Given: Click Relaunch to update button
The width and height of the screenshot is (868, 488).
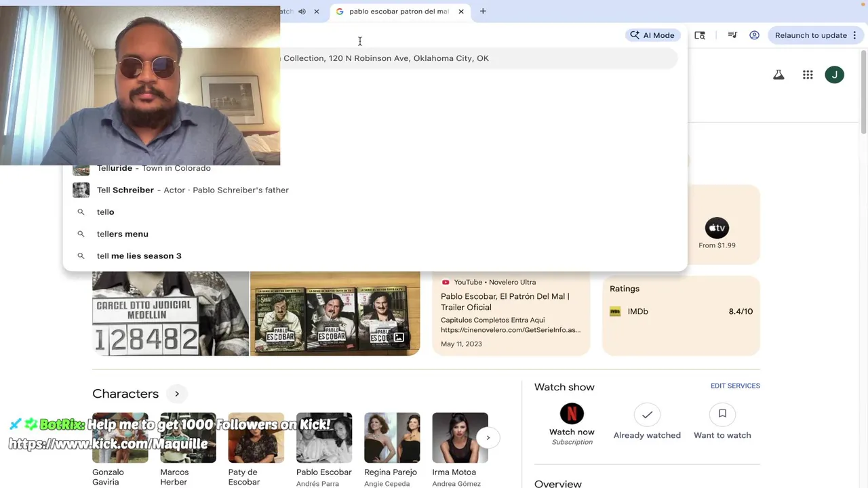Looking at the screenshot, I should click(x=811, y=35).
